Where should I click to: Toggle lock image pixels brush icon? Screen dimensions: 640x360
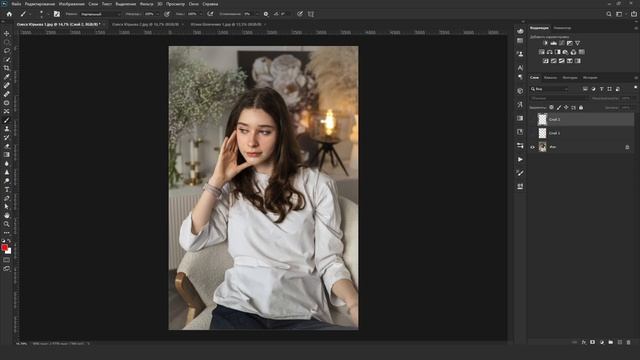559,107
